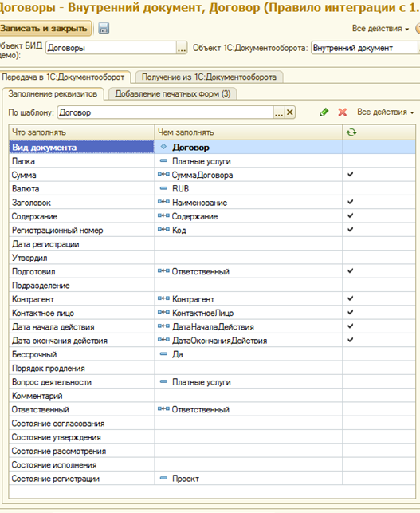This screenshot has width=420, height=513.
Task: Click the value icon beside RUB
Action: point(163,188)
